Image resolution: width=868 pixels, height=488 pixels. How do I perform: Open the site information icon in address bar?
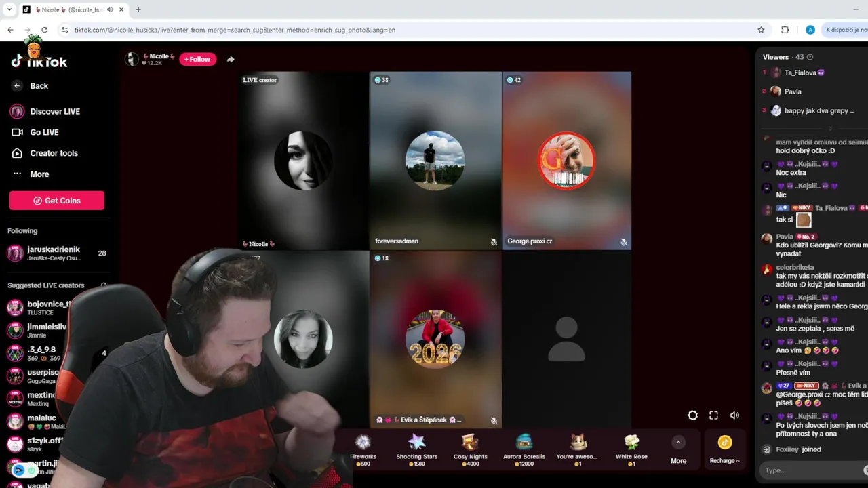tap(64, 30)
